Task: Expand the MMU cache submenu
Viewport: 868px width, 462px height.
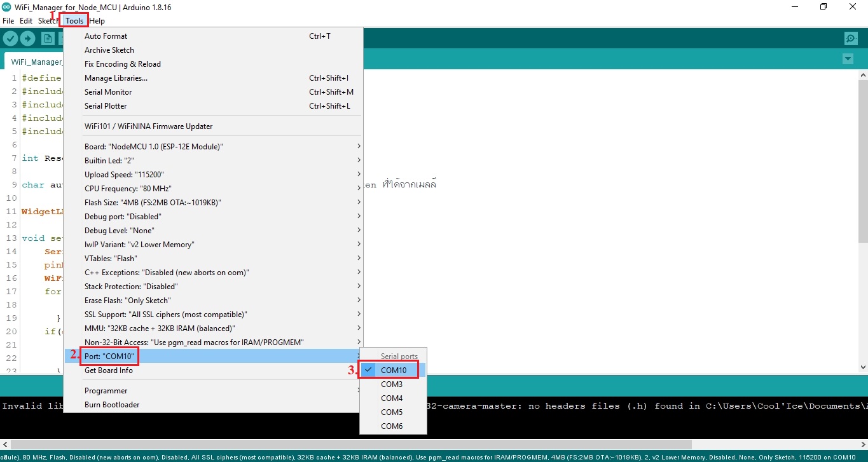Action: 213,329
